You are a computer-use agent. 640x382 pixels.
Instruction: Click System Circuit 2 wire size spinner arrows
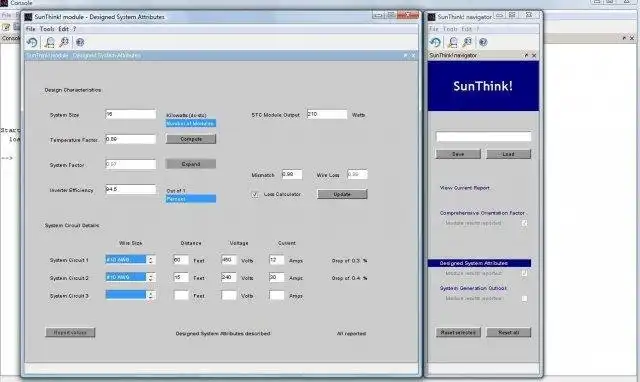(x=151, y=278)
